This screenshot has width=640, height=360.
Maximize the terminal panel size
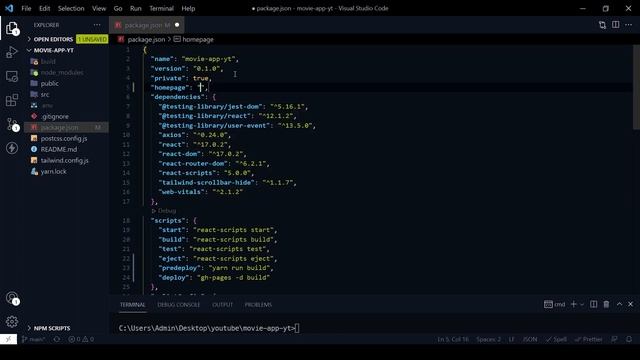[619, 304]
